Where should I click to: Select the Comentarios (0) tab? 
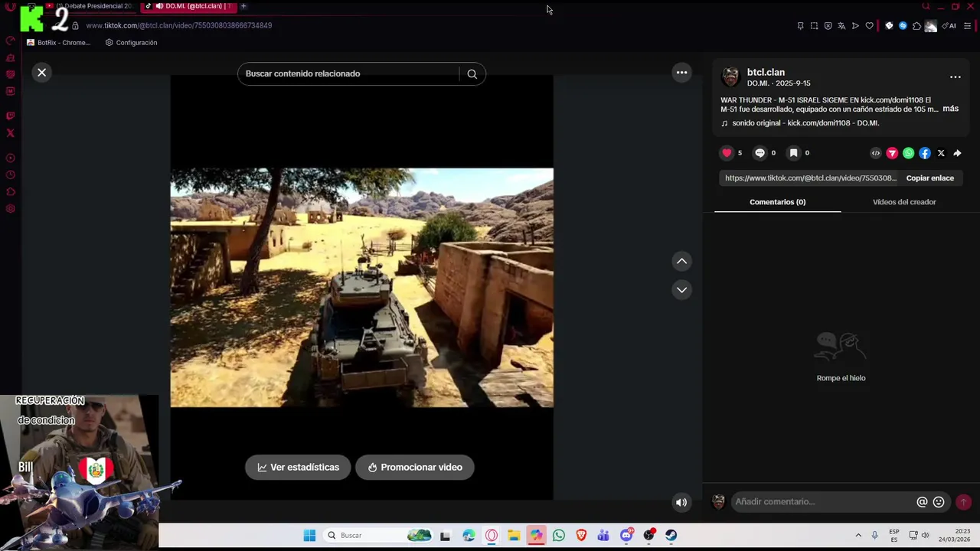(777, 202)
